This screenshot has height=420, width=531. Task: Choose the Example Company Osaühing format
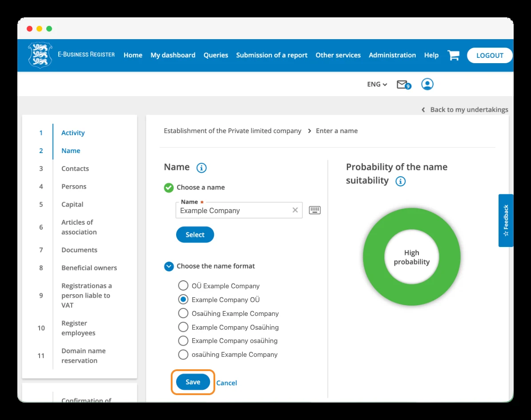183,327
